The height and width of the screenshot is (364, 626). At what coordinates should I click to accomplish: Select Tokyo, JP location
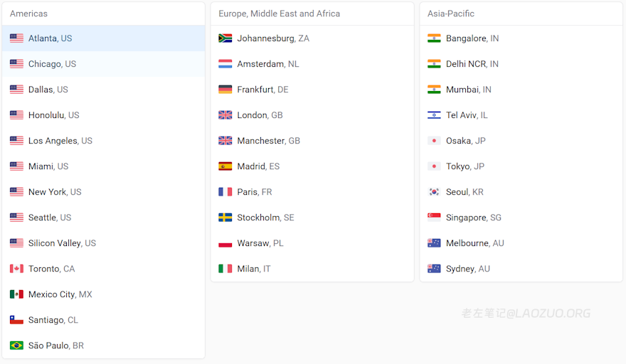click(521, 166)
